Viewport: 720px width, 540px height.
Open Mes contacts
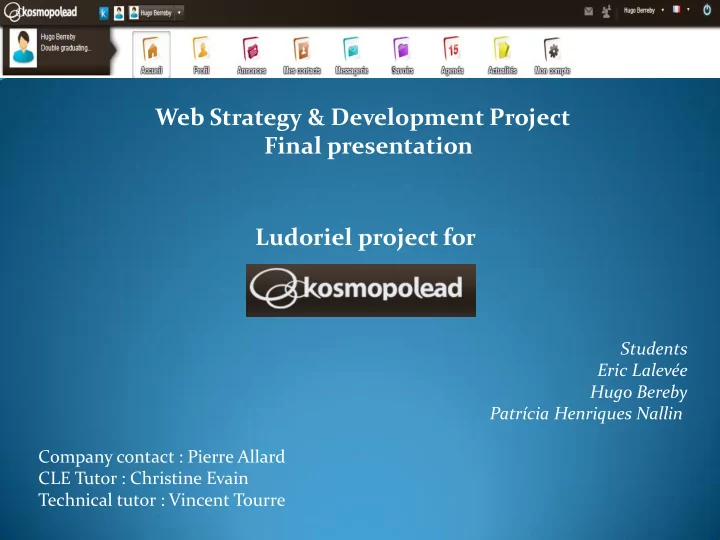tap(302, 55)
